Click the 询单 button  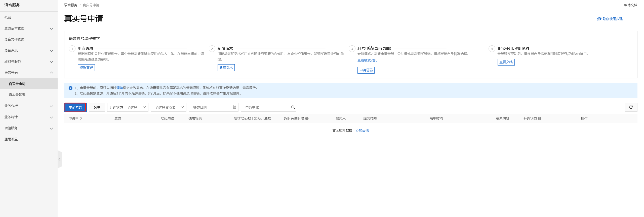pyautogui.click(x=97, y=107)
